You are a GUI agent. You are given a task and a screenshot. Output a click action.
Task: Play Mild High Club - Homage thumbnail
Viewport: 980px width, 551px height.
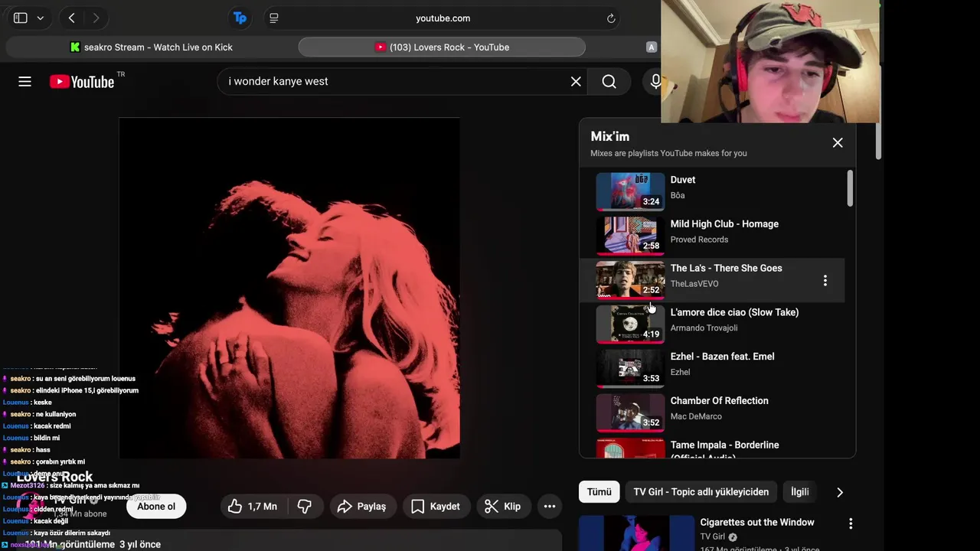coord(630,235)
